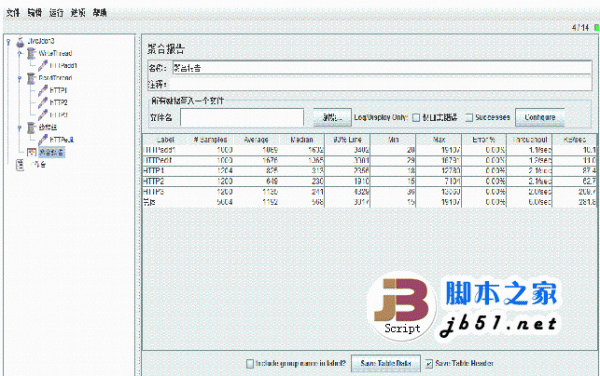Click HTTP1 row's samples value 1204
The width and height of the screenshot is (600, 376).
(210, 171)
